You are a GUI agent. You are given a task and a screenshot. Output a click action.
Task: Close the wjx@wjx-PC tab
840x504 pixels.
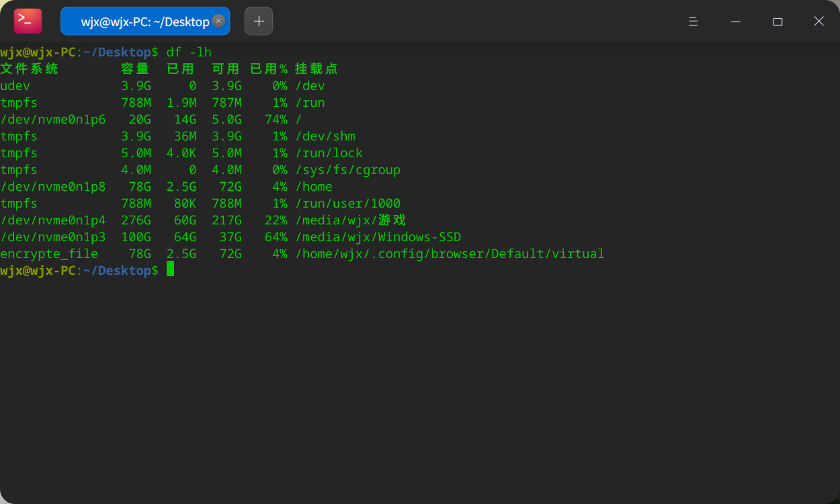pos(218,21)
